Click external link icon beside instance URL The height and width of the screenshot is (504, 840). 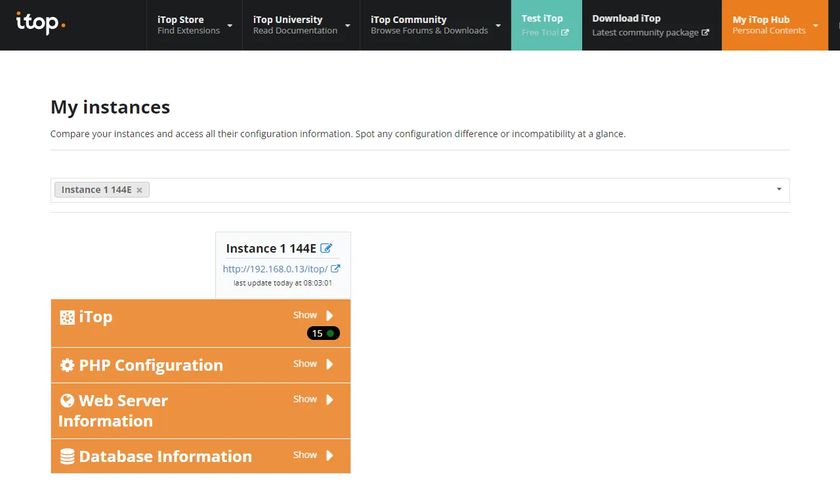pos(335,268)
